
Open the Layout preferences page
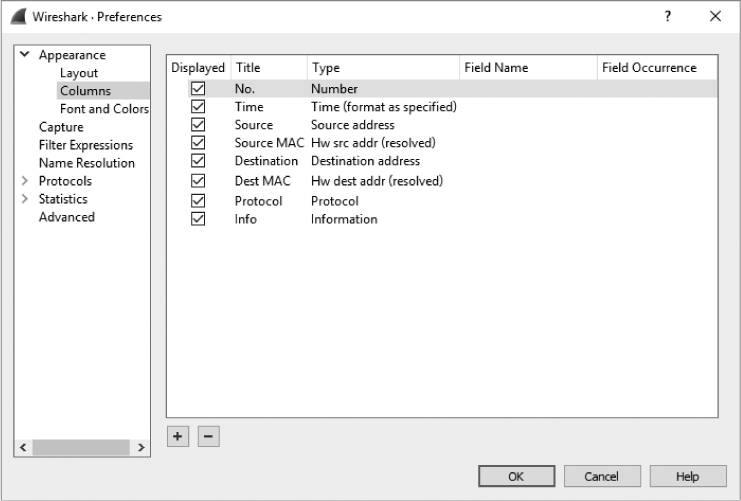(79, 73)
